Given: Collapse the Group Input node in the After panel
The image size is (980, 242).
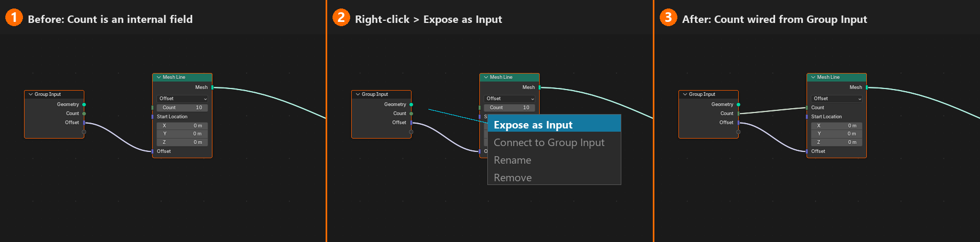Looking at the screenshot, I should tap(685, 94).
